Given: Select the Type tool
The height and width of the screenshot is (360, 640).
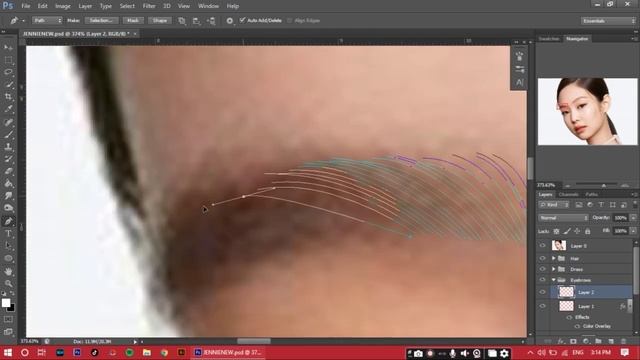Looking at the screenshot, I should point(8,233).
